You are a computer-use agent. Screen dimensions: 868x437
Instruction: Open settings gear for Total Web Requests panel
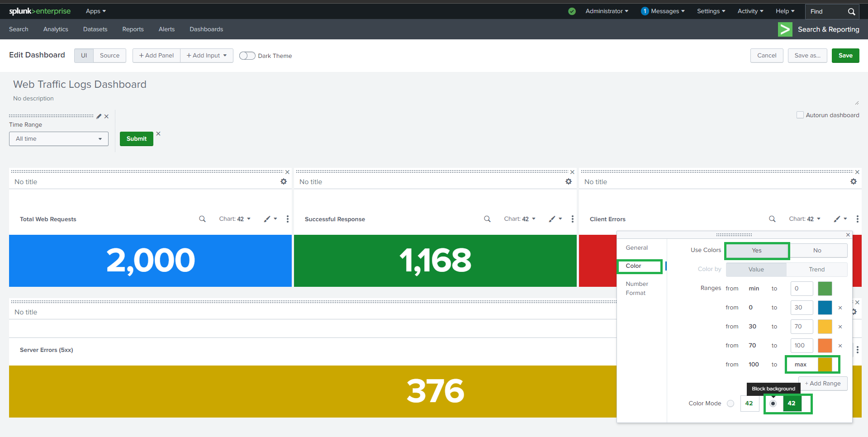(284, 181)
